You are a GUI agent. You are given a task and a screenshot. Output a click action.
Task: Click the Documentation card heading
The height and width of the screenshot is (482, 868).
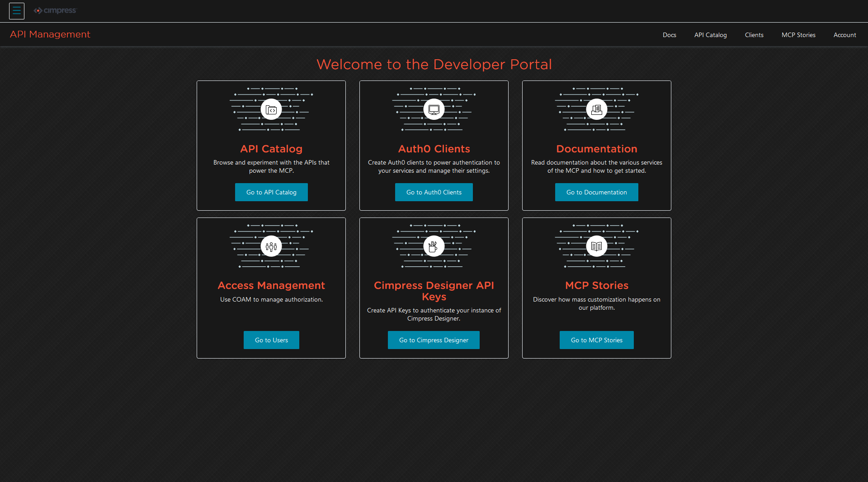tap(597, 149)
